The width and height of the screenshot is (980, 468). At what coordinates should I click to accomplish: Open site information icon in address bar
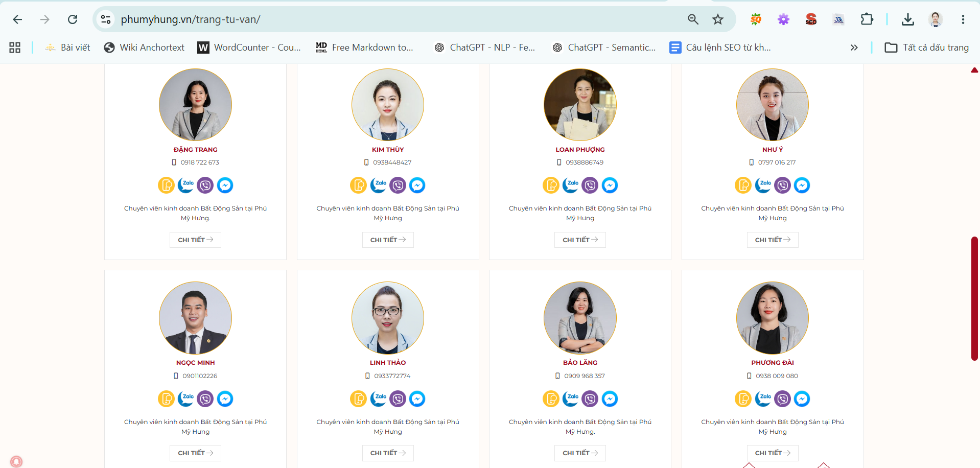106,19
